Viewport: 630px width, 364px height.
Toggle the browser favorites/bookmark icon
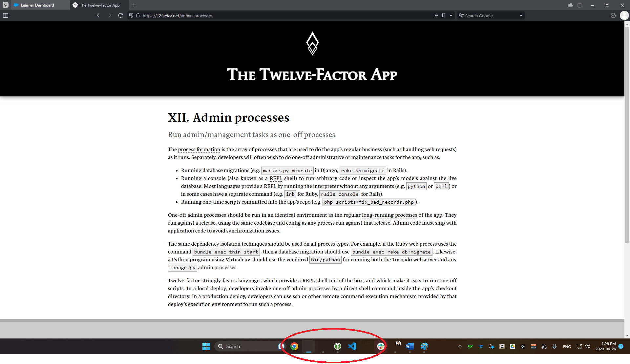(x=444, y=16)
